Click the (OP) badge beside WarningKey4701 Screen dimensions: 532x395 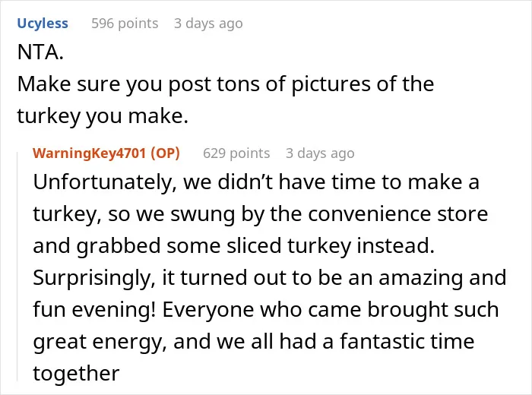click(165, 153)
